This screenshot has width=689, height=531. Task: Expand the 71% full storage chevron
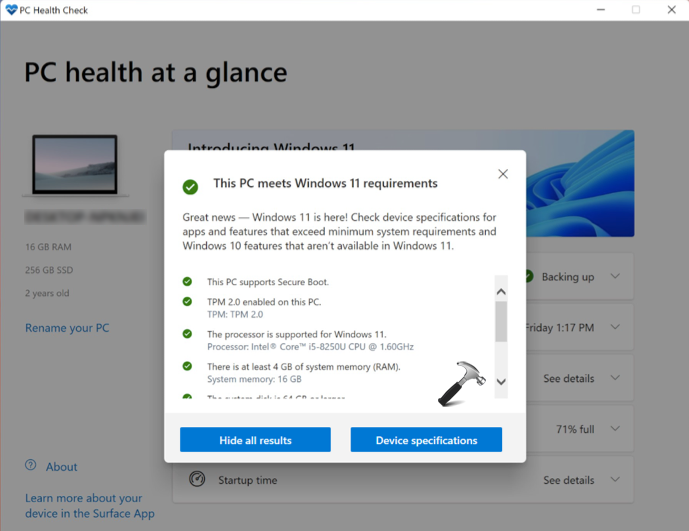[x=615, y=429]
